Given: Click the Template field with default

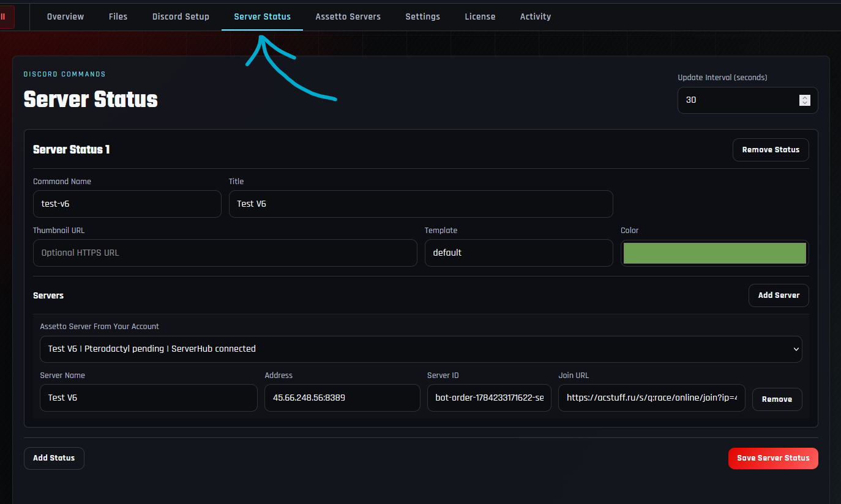Looking at the screenshot, I should (518, 253).
